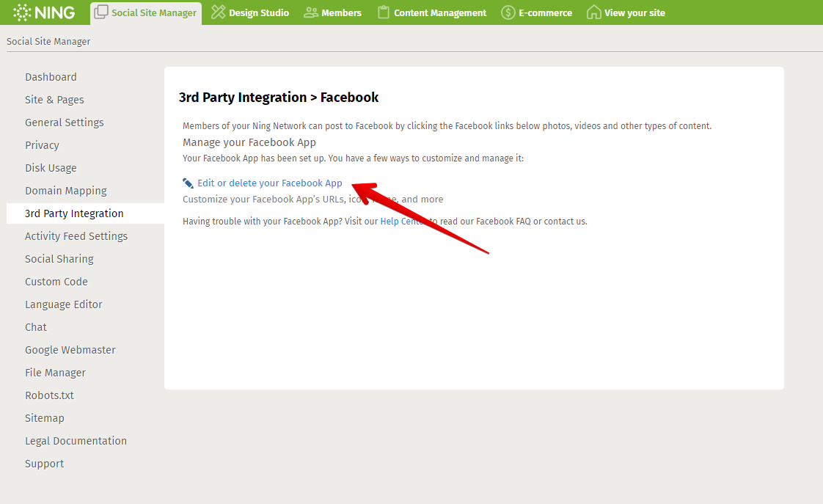Open Disk Usage page
Viewport: 823px width, 504px height.
click(51, 168)
